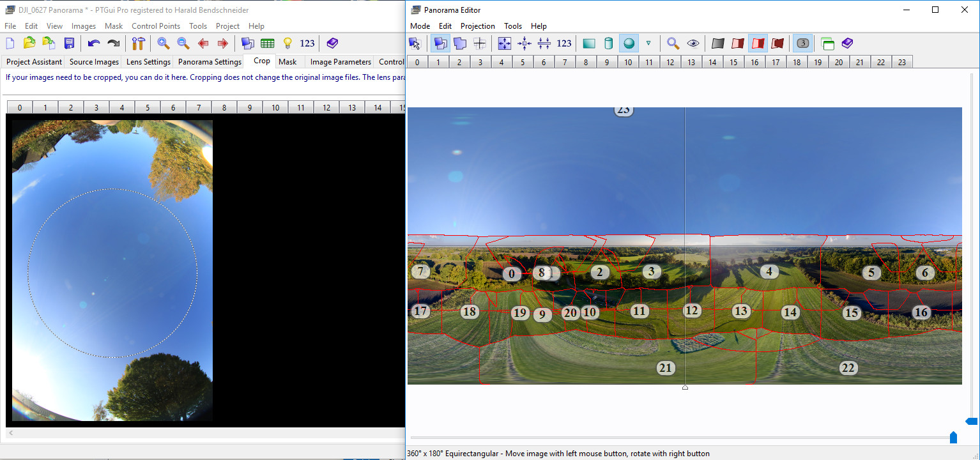Expand the projection dropdown triangle
The image size is (980, 460).
click(648, 43)
